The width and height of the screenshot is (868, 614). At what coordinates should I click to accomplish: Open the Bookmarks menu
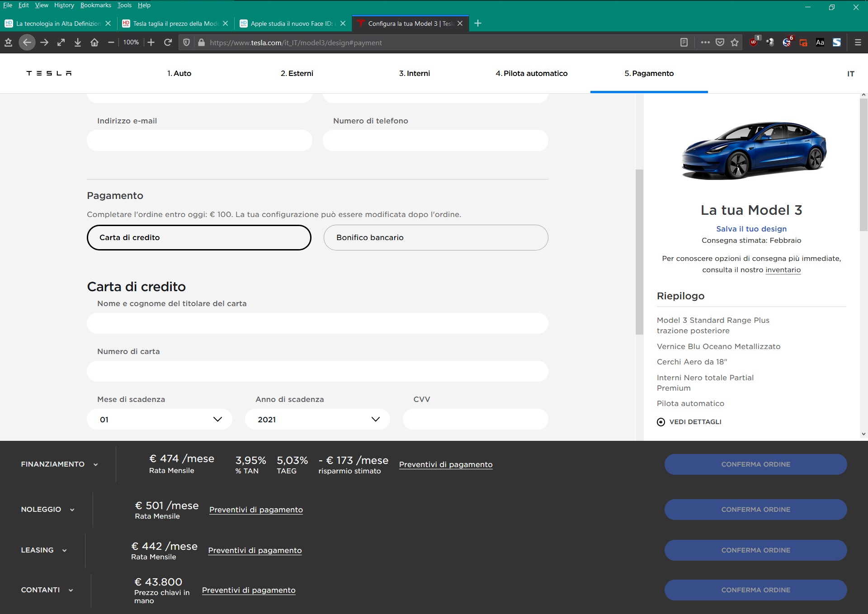click(96, 5)
